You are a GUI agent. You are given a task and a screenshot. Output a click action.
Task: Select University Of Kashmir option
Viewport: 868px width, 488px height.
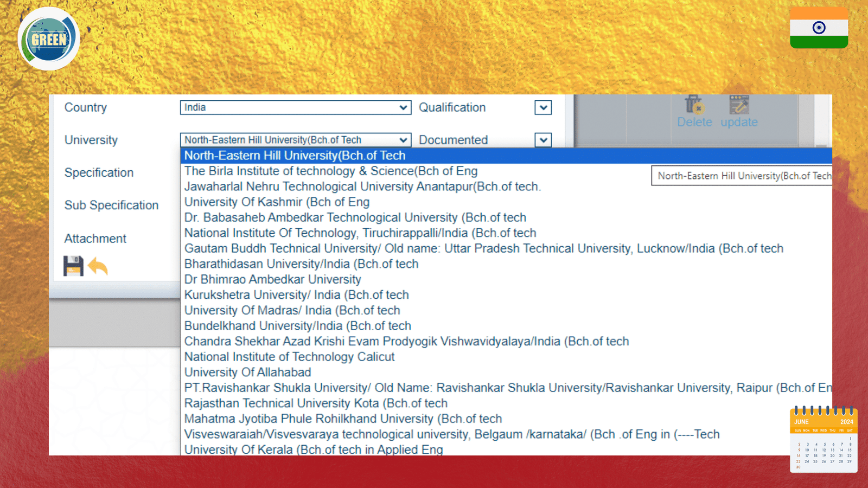(277, 202)
